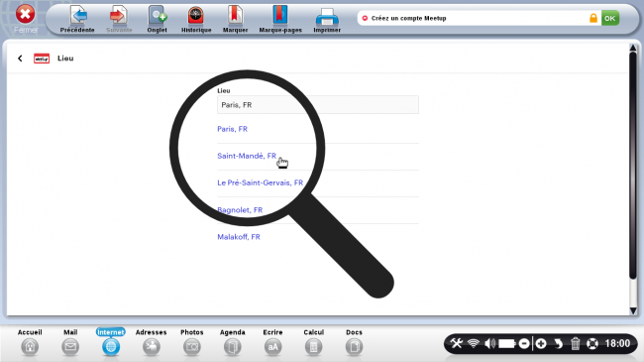
Task: Go to the Précédente (previous) page
Action: [77, 19]
